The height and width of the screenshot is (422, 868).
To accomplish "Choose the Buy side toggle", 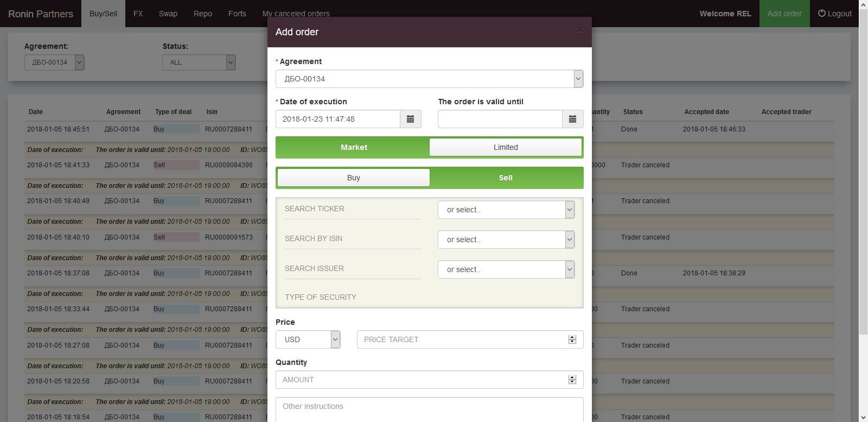I will 353,178.
